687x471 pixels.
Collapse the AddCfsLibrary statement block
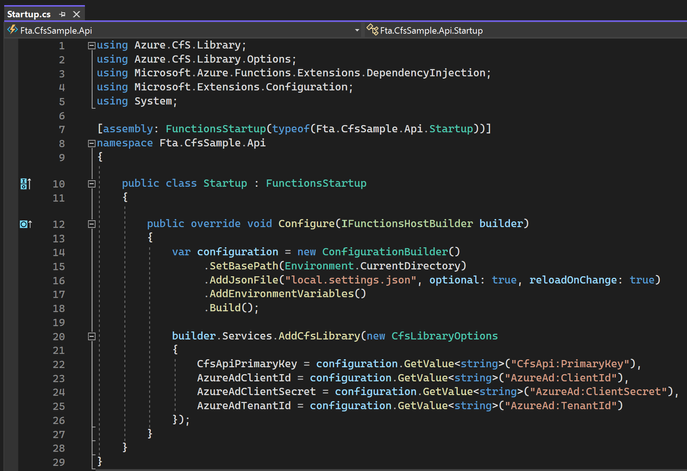(x=92, y=336)
